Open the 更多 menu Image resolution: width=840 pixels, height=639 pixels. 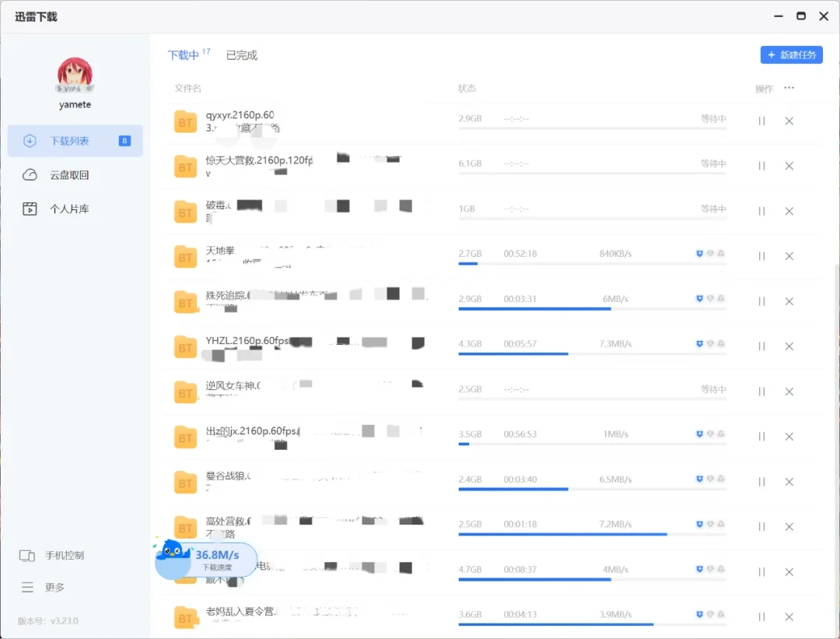(x=43, y=587)
